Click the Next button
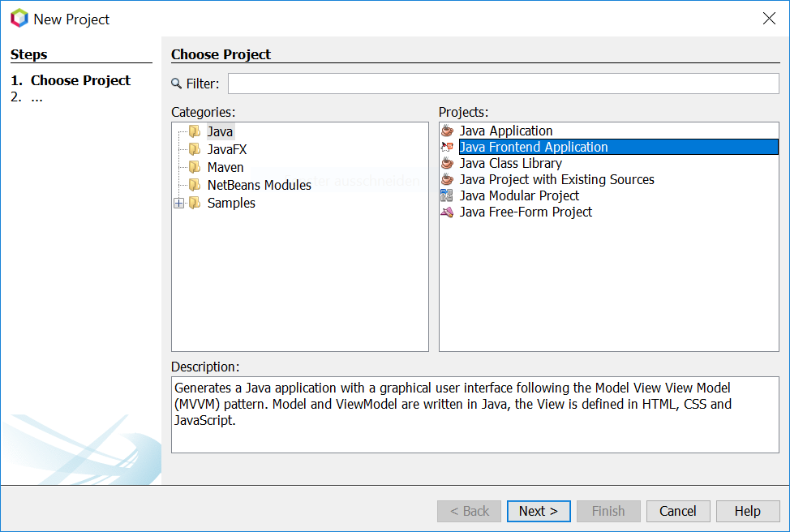 (539, 511)
